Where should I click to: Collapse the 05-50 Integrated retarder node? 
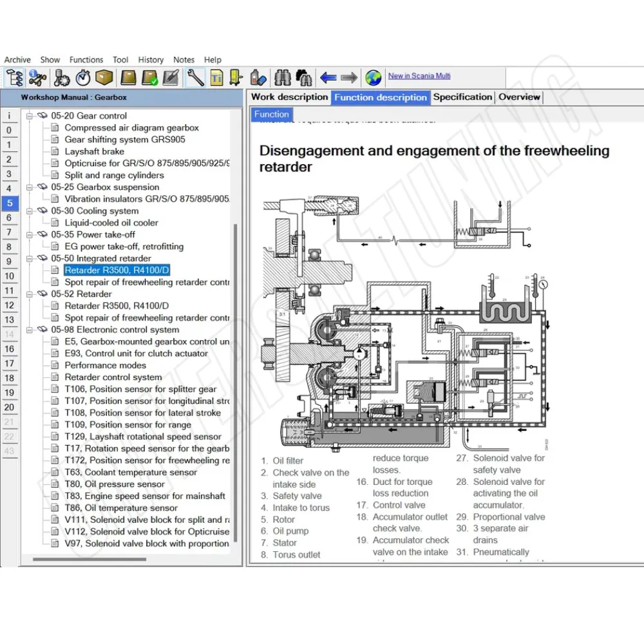[x=29, y=258]
